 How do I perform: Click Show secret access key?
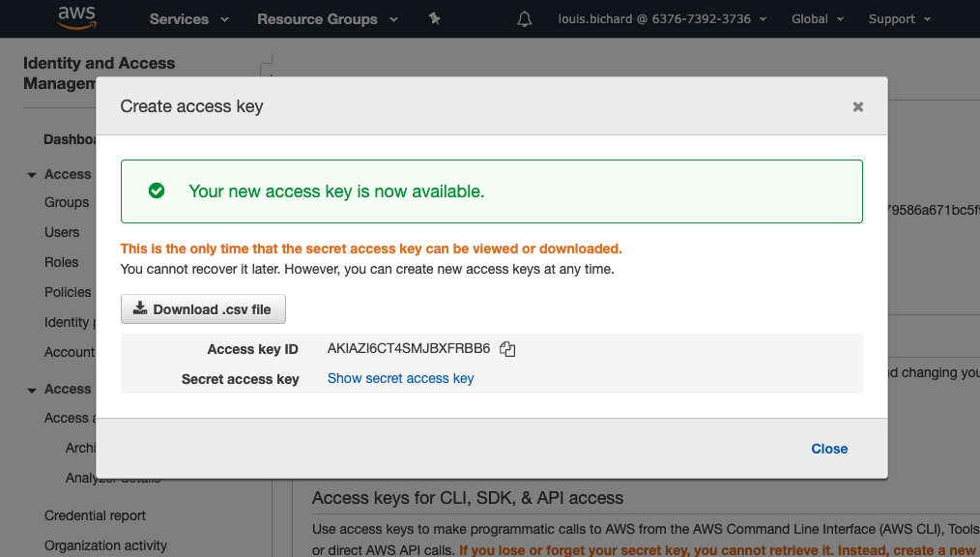[x=400, y=378]
